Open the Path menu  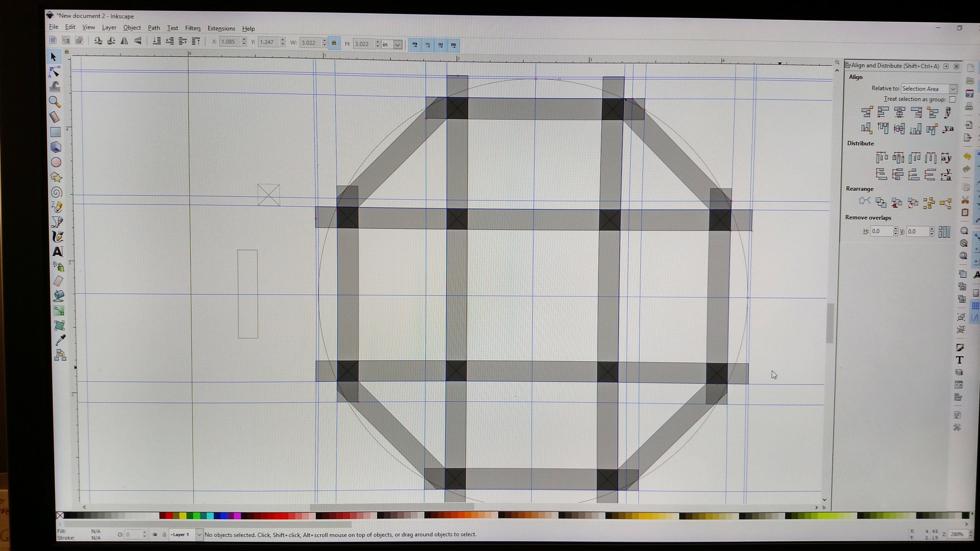click(154, 28)
